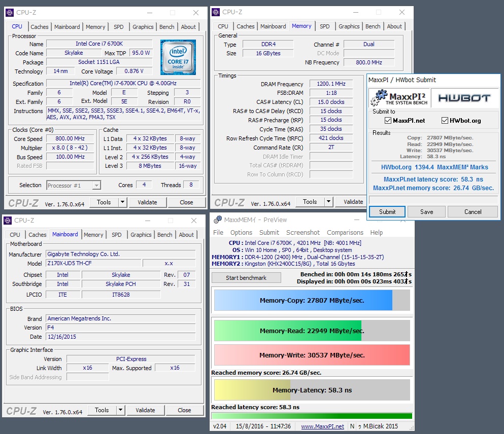Click Validate in the top-left CPU-Z window

[148, 202]
